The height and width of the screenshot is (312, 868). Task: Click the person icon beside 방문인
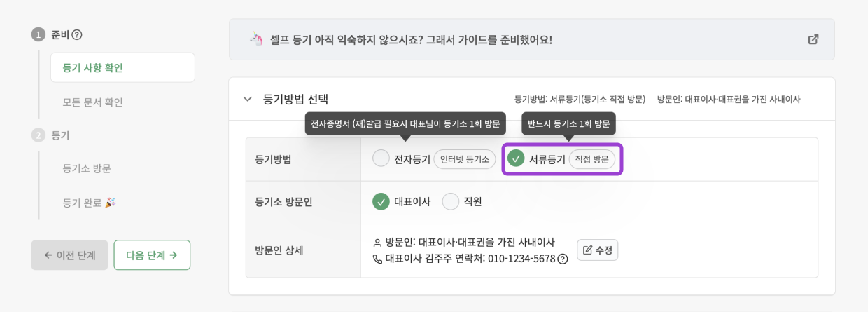[x=378, y=243]
